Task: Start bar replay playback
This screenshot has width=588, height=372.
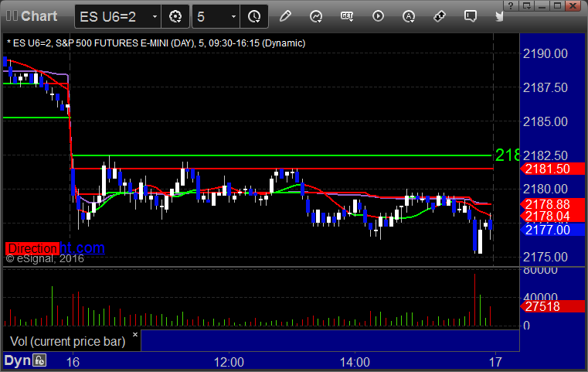Action: click(378, 16)
